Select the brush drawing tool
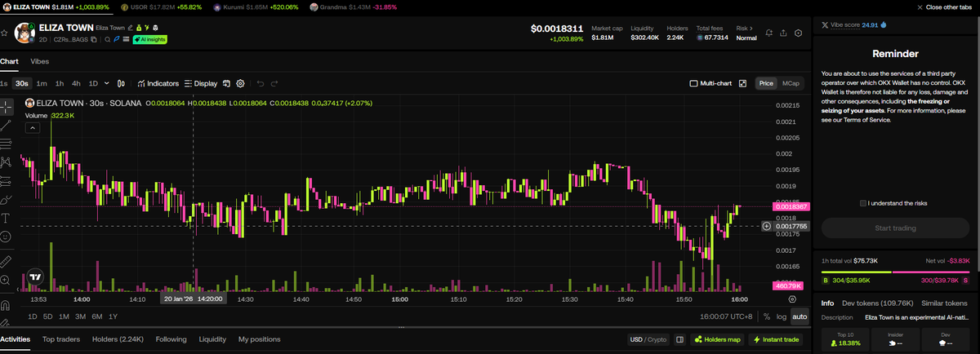 [x=6, y=199]
